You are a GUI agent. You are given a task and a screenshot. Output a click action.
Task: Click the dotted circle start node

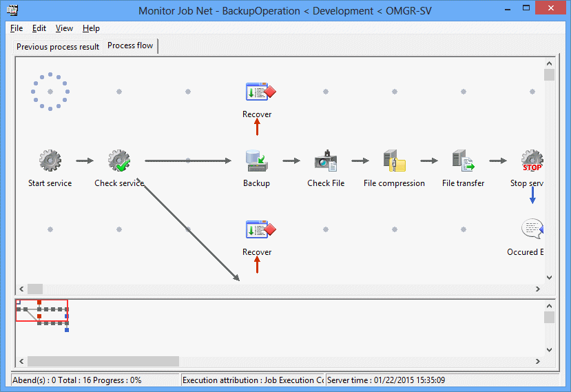50,92
